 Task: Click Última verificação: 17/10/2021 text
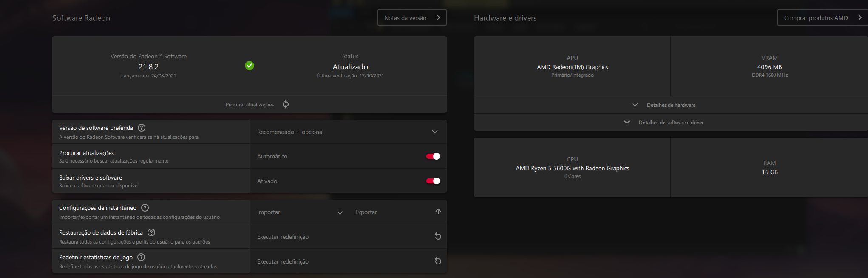(x=350, y=76)
